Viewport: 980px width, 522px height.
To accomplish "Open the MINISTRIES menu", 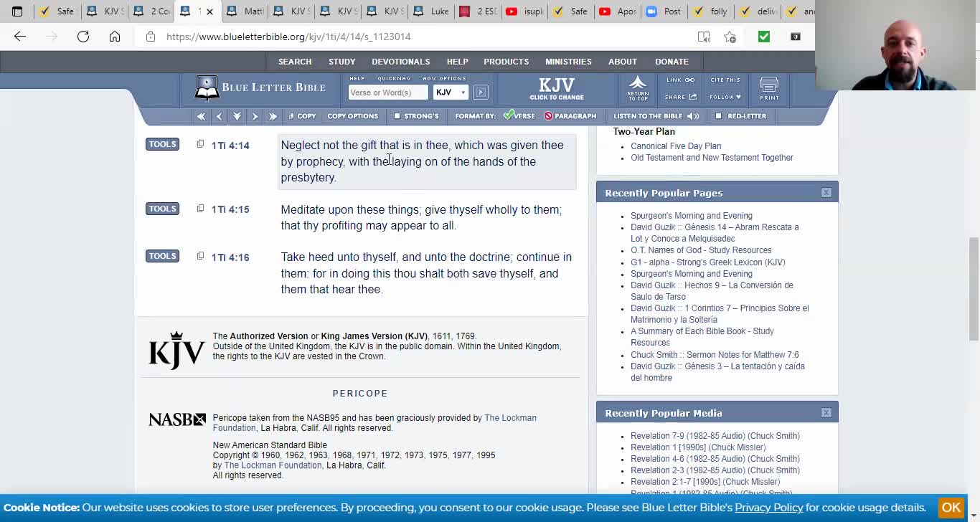I will tap(568, 62).
